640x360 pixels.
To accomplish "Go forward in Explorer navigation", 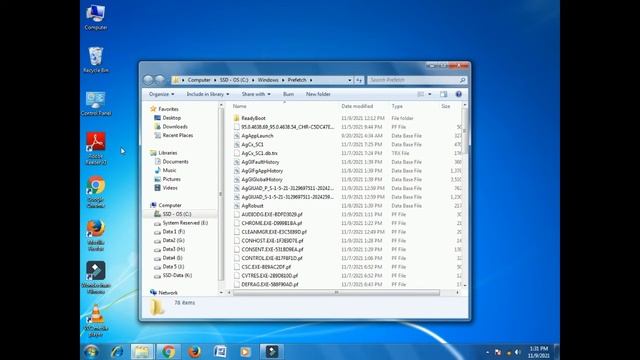I will [x=160, y=80].
